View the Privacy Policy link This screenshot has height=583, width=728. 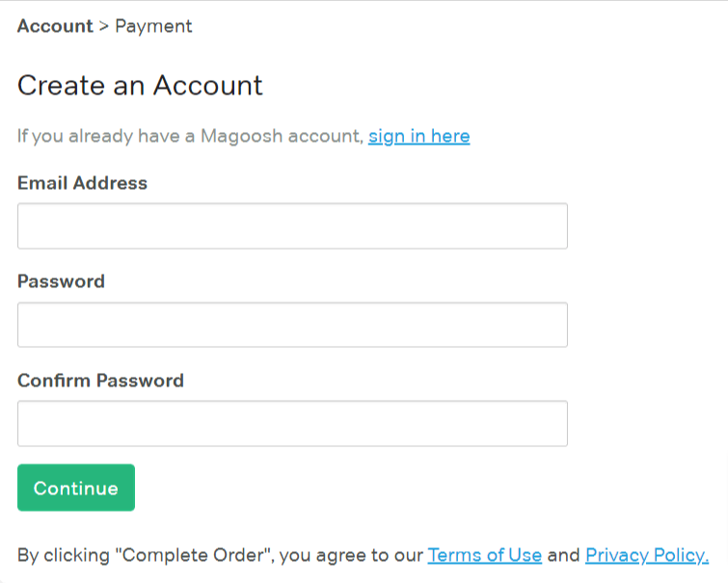tap(647, 555)
